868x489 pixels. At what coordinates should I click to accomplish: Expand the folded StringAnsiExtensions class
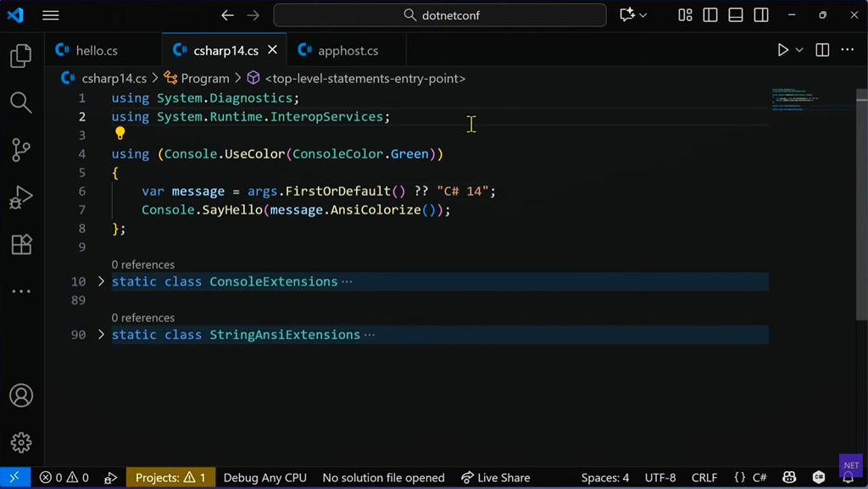101,335
